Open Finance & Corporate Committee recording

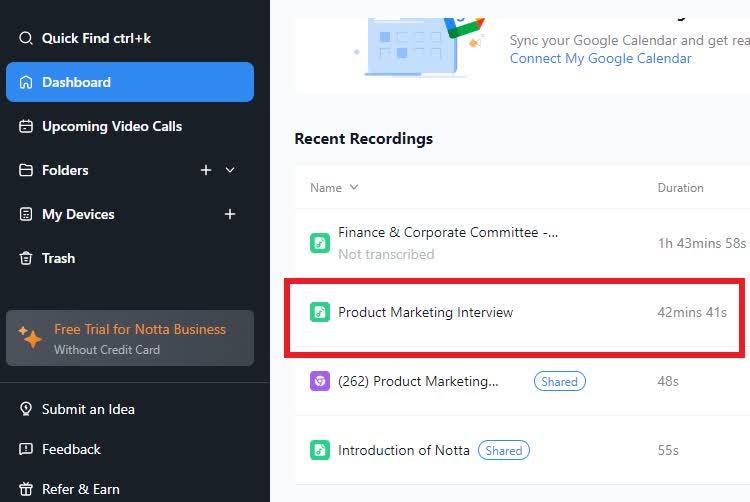tap(447, 232)
